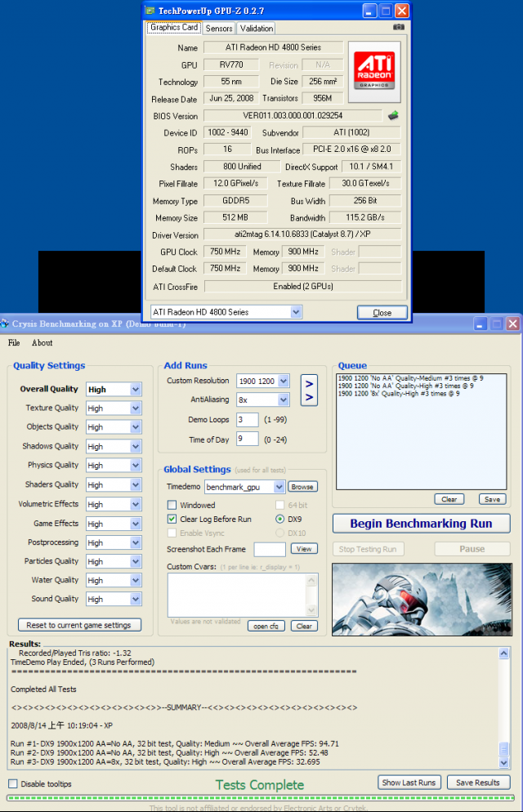Uncheck Clear Log Before Run
Image resolution: width=523 pixels, height=812 pixels.
(172, 519)
